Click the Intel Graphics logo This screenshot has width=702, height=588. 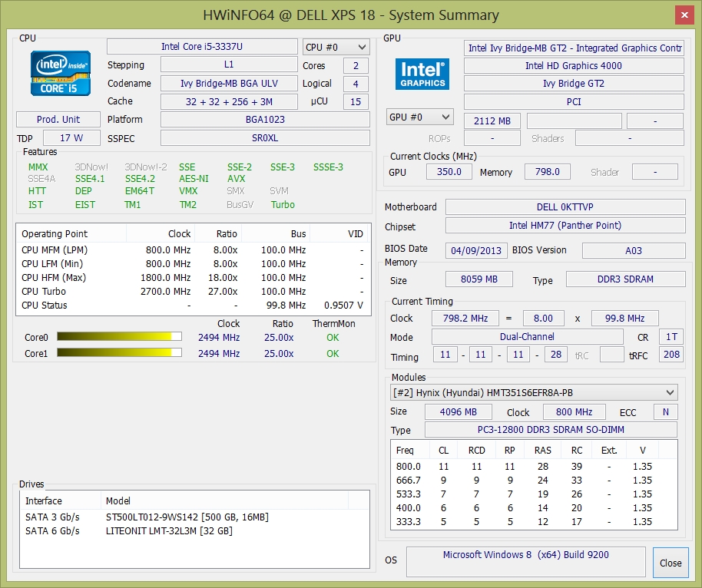pyautogui.click(x=422, y=74)
